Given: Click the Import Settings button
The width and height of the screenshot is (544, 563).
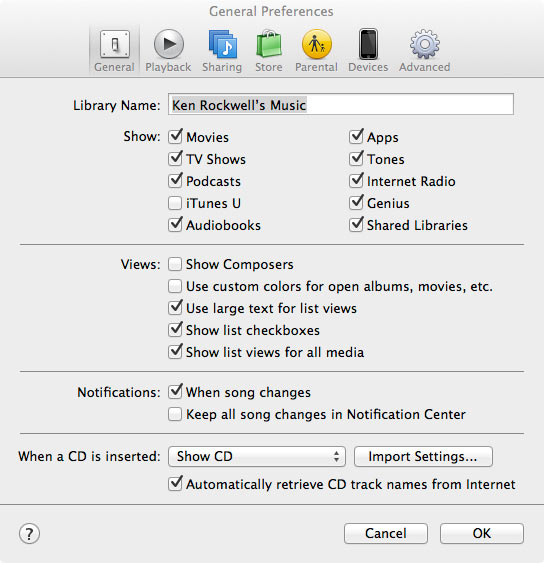Looking at the screenshot, I should pyautogui.click(x=423, y=456).
